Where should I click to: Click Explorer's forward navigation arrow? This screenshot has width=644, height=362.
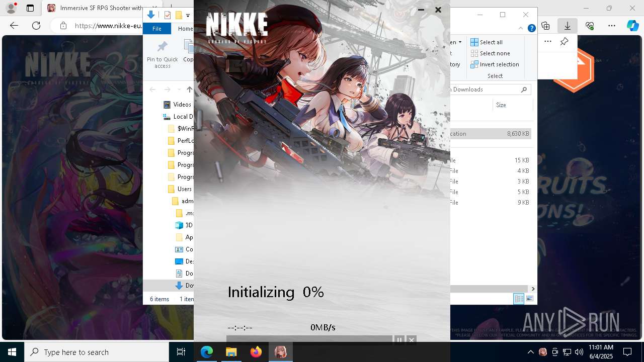click(167, 89)
